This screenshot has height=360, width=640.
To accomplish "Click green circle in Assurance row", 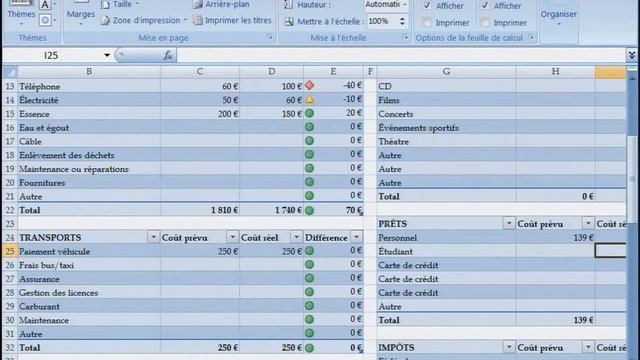I will point(310,278).
